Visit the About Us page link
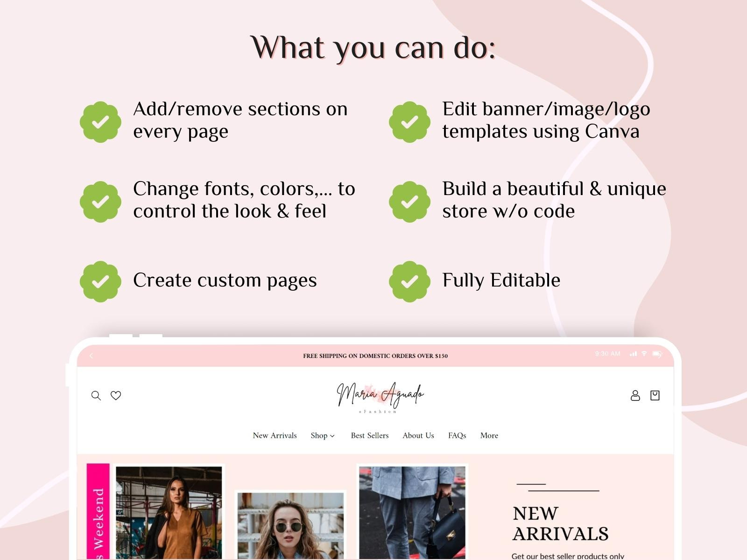This screenshot has width=747, height=560. pyautogui.click(x=418, y=435)
